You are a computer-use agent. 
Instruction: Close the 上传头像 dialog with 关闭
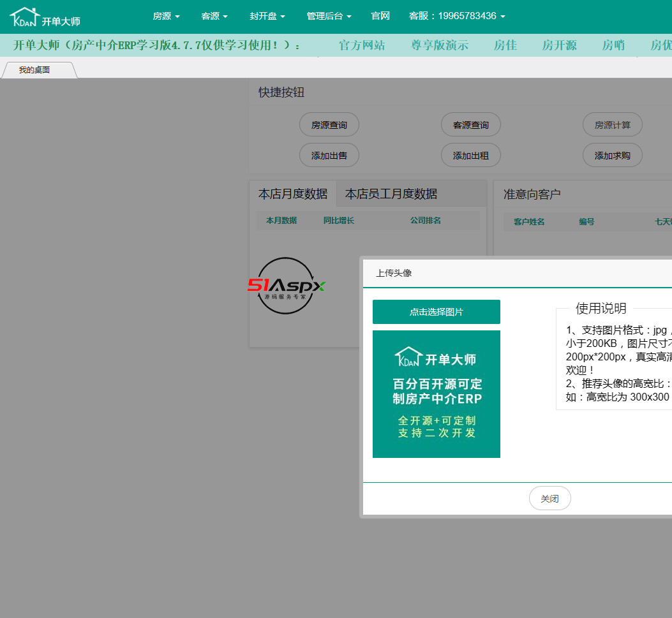(550, 498)
